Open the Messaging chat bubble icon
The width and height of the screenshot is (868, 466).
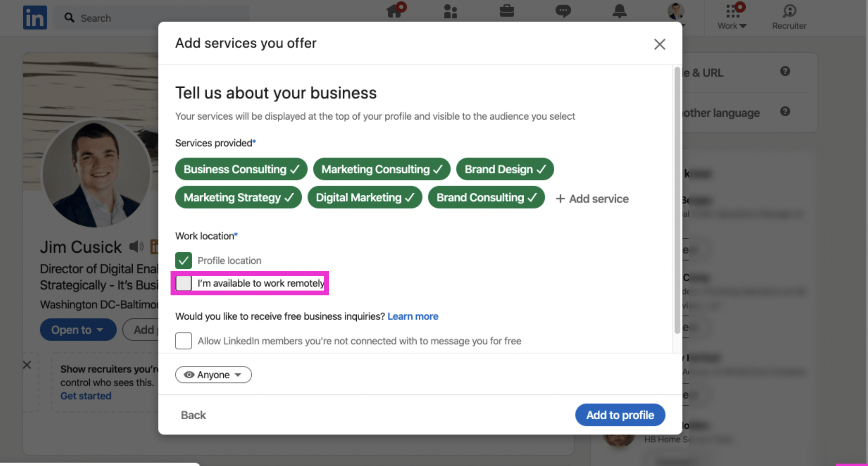563,11
